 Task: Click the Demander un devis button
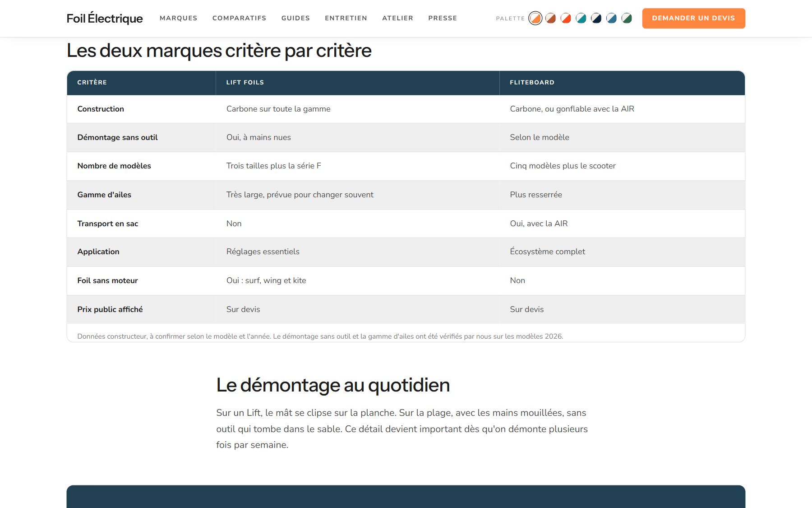(x=693, y=19)
